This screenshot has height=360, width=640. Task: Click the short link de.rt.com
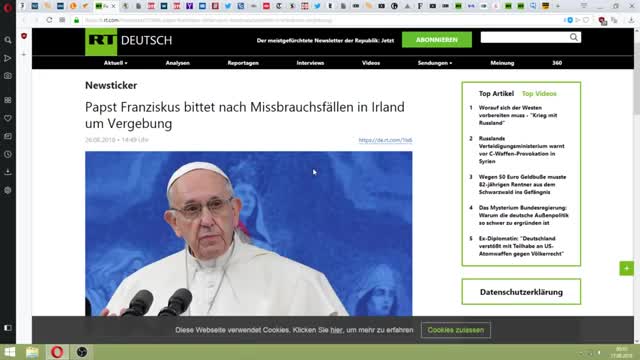click(385, 140)
